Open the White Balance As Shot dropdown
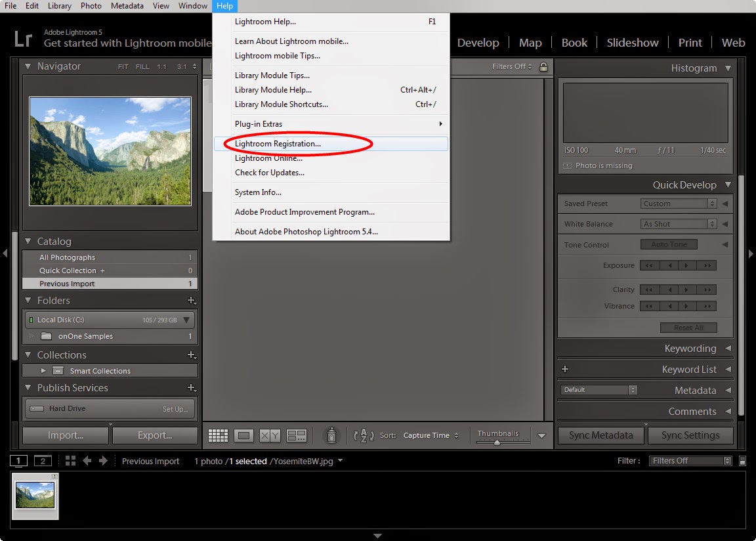Viewport: 756px width, 541px height. click(679, 223)
